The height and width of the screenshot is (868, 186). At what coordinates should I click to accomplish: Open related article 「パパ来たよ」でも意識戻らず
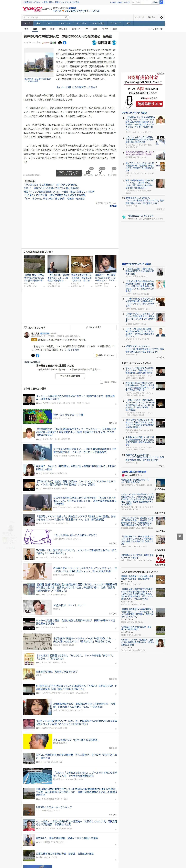click(x=50, y=185)
